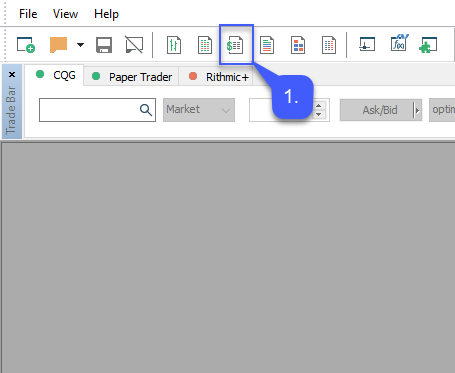This screenshot has height=373, width=455.
Task: Open a new chart window with the green bars icon
Action: pos(174,45)
